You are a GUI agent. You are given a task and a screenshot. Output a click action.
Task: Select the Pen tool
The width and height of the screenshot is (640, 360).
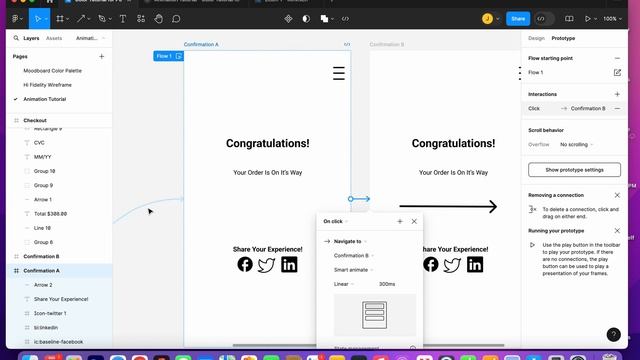point(102,19)
